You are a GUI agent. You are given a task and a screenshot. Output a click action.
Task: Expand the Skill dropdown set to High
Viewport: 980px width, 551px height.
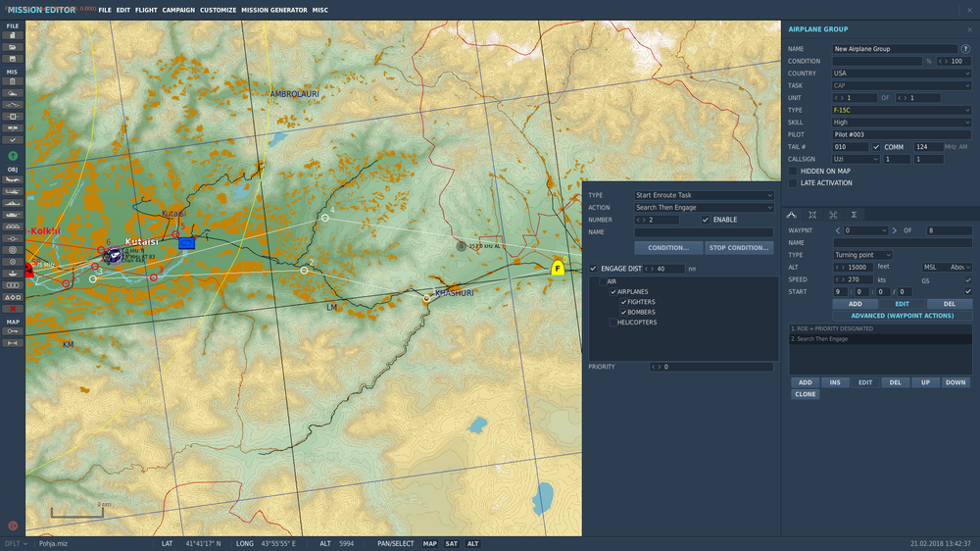click(x=902, y=122)
